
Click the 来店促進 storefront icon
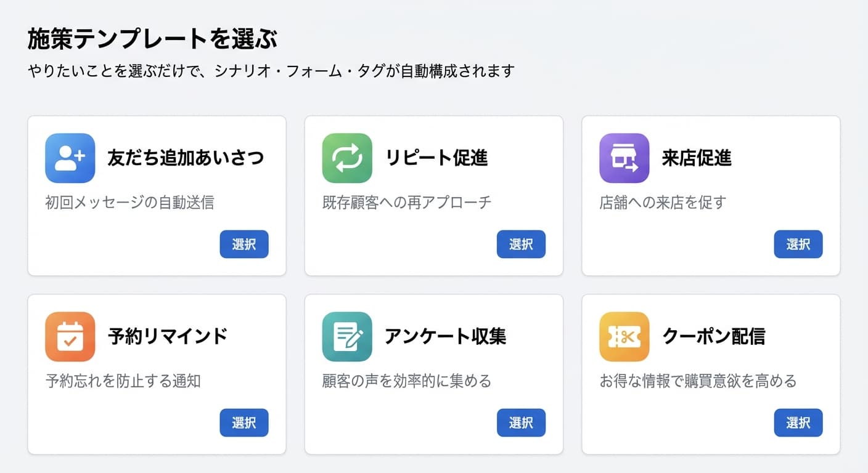click(624, 158)
